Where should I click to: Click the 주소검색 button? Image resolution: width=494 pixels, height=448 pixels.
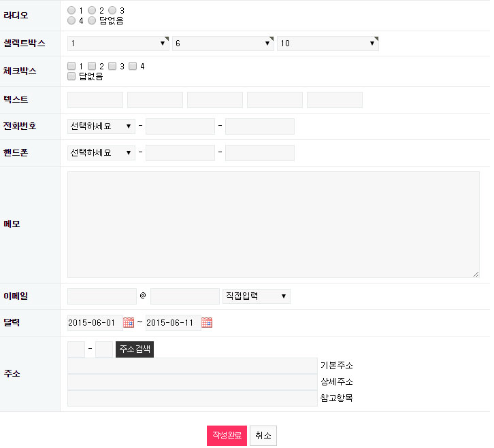[x=135, y=349]
